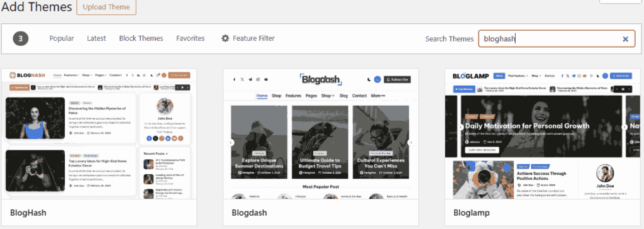The width and height of the screenshot is (644, 229).
Task: Click Most Popular Post heading in Blogdash preview
Action: 321,186
